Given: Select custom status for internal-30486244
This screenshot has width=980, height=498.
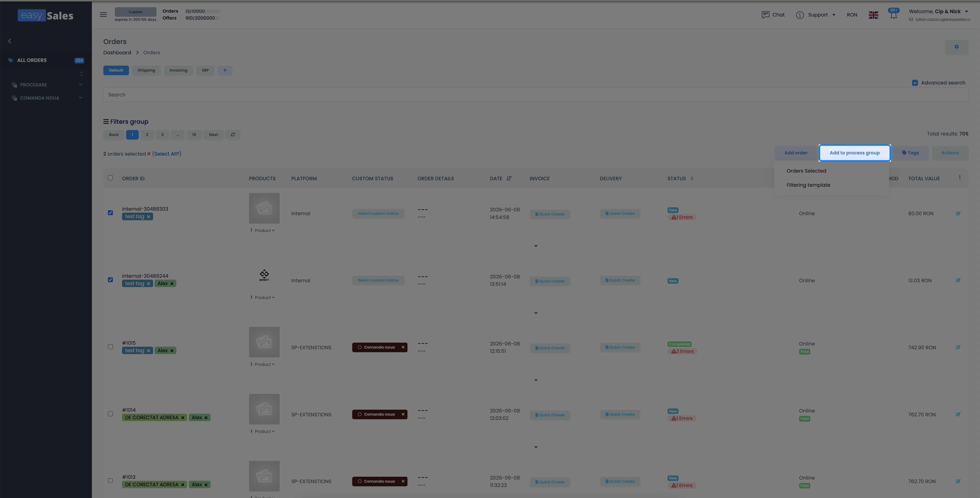Looking at the screenshot, I should click(378, 281).
